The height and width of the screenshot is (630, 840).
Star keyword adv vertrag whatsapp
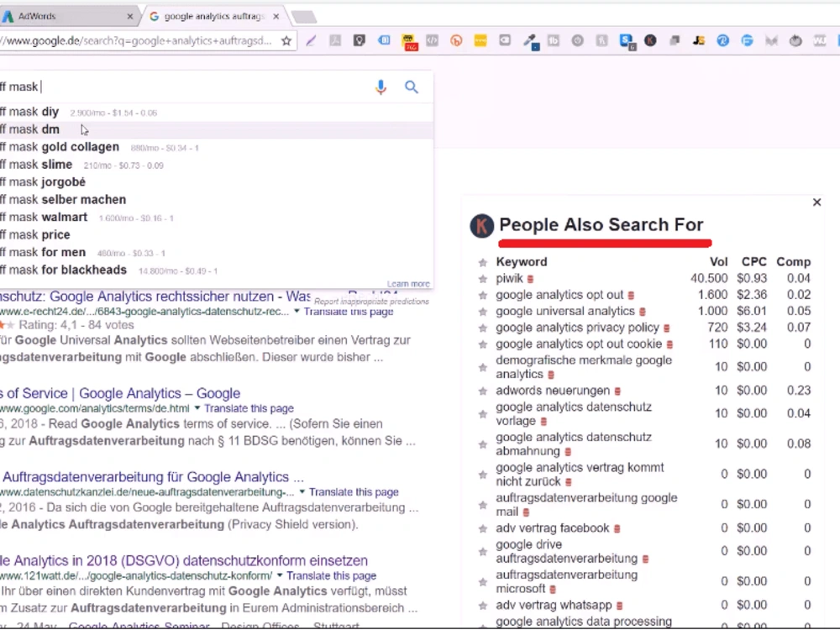[x=483, y=606]
